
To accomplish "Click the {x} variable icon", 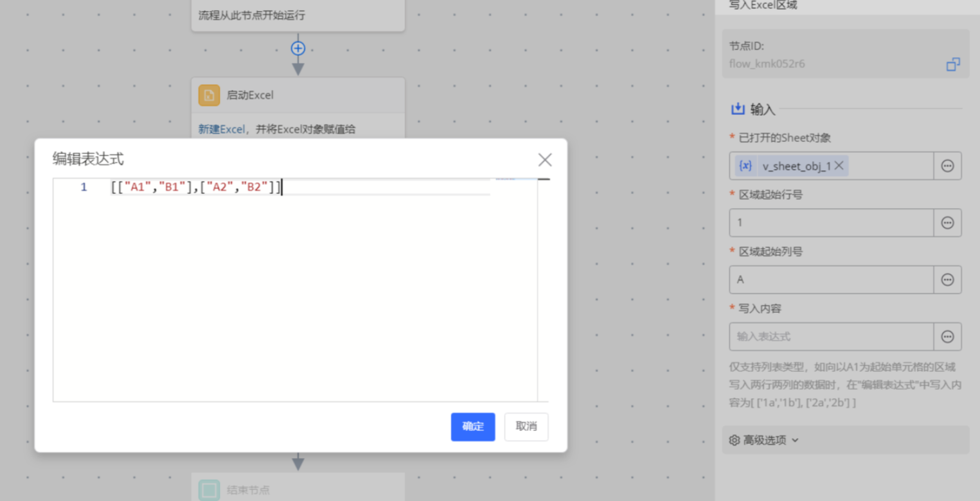I will pyautogui.click(x=745, y=166).
